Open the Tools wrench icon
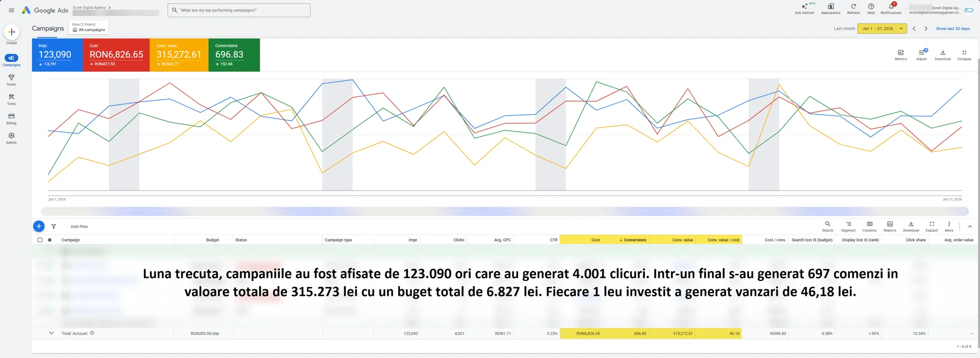Viewport: 980px width, 358px height. 11,97
